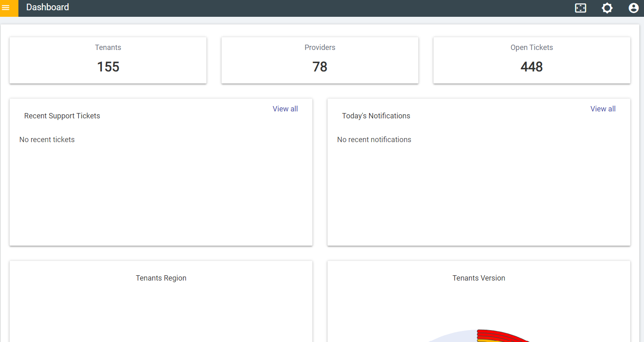Click the Dashboard page title
The height and width of the screenshot is (342, 644).
(x=47, y=7)
